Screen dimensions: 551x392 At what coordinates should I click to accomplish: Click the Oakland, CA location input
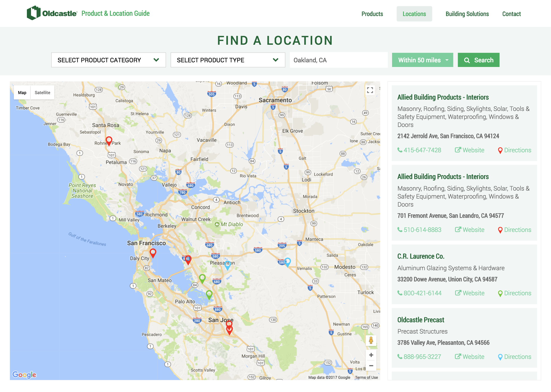(339, 60)
